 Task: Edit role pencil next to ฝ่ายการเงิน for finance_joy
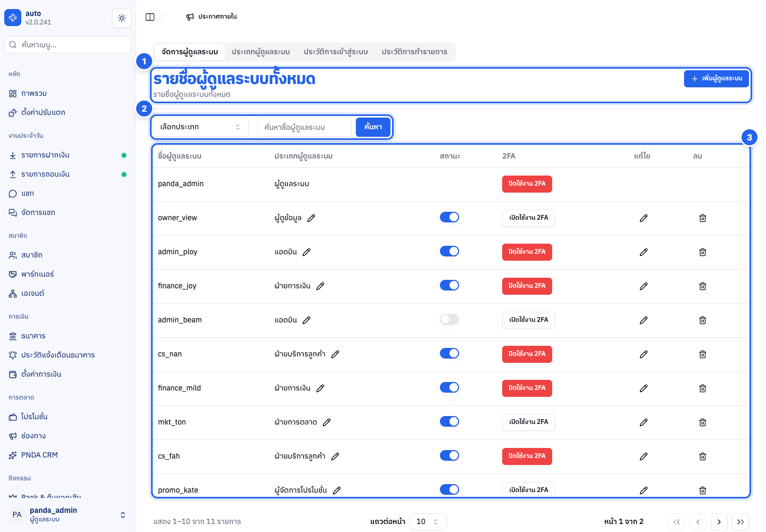point(320,286)
